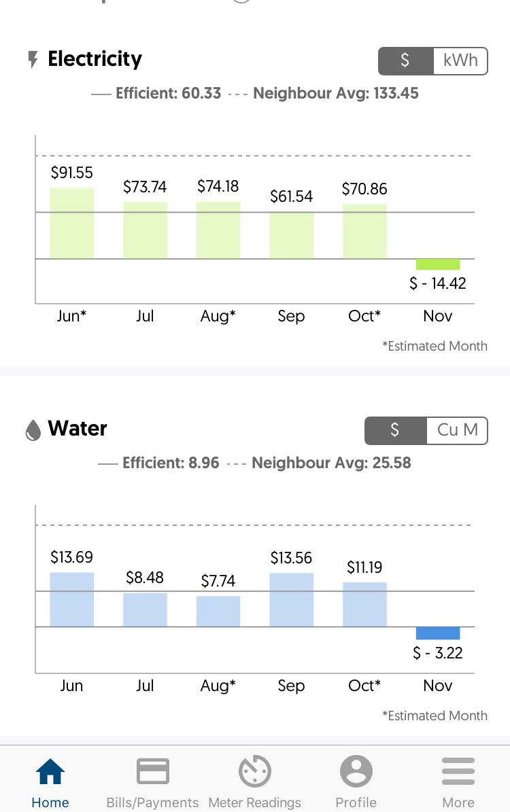Open the Meter Readings gauge icon
The height and width of the screenshot is (812, 510).
(255, 772)
